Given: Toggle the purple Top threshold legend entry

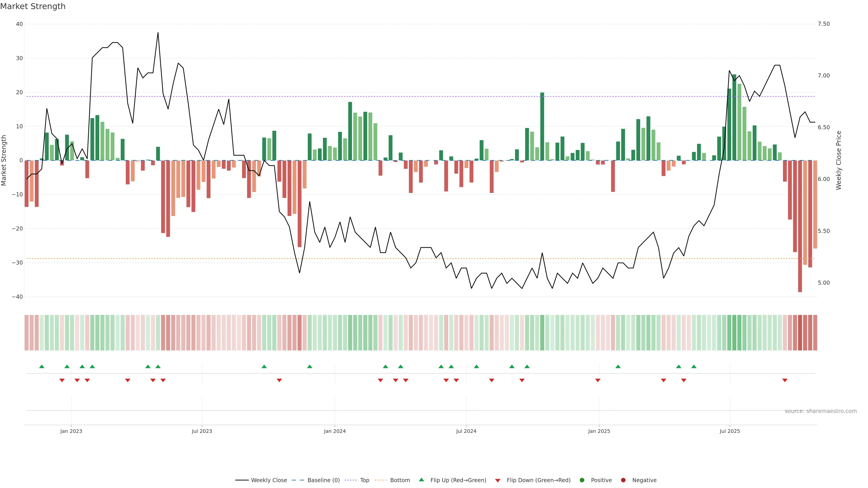Looking at the screenshot, I should coord(365,480).
